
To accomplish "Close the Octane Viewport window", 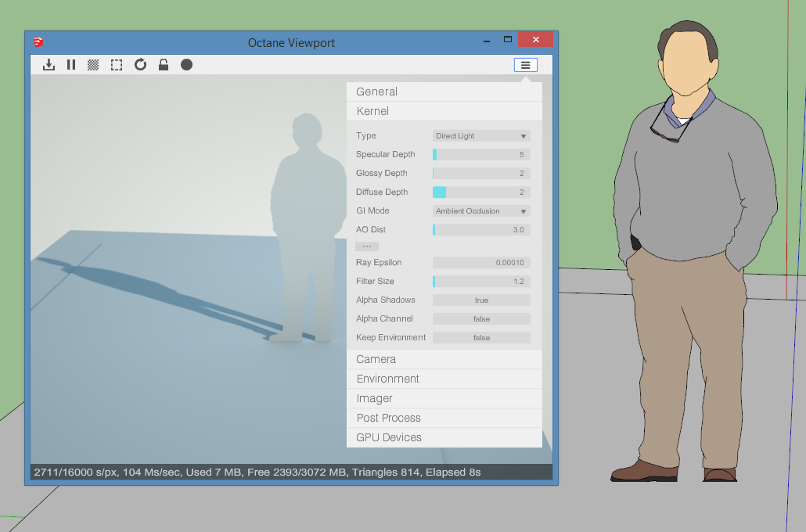I will (535, 40).
